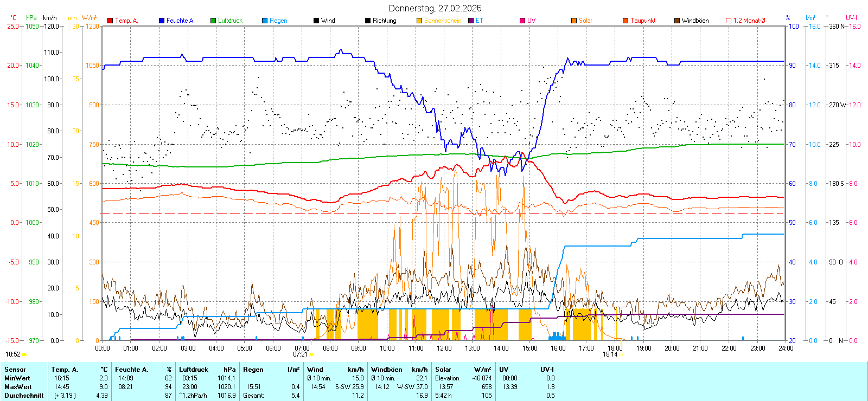Image resolution: width=868 pixels, height=401 pixels.
Task: Select the Solar legend label
Action: coord(585,21)
